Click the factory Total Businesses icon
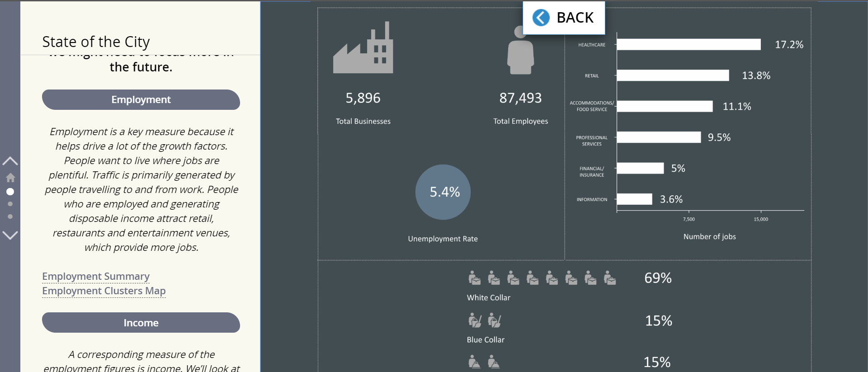Screen dimensions: 868x372 363,48
